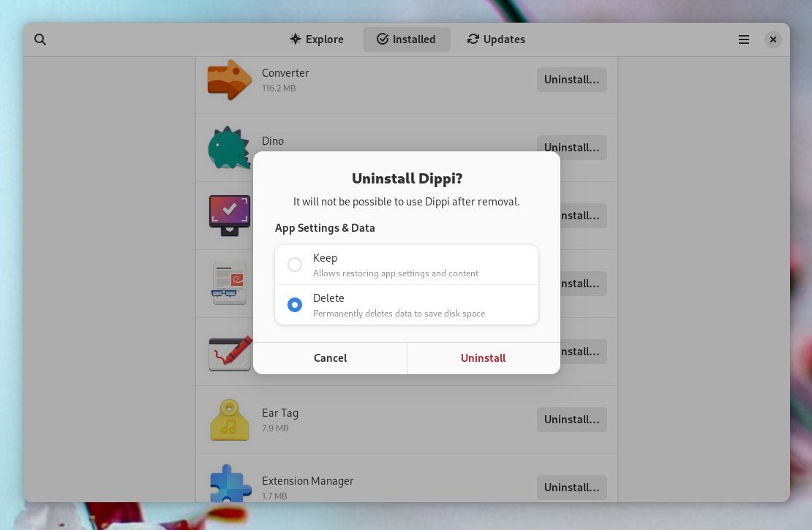Screen dimensions: 812x530
Task: Click the Extension Manager puzzle icon
Action: (230, 487)
